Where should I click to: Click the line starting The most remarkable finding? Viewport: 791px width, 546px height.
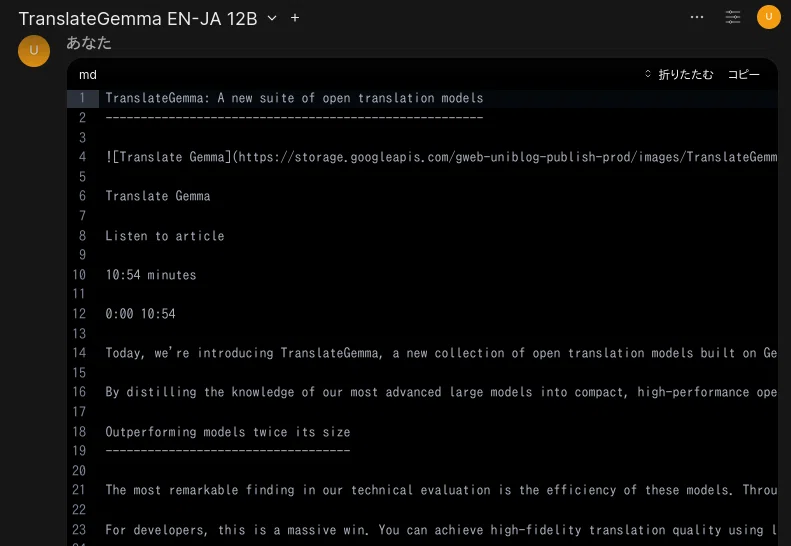tap(441, 490)
